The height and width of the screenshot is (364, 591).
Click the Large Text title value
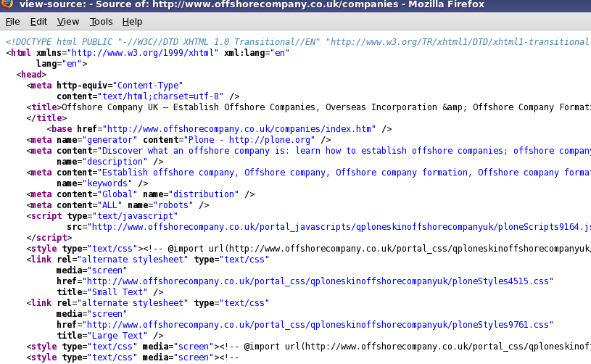tap(117, 336)
